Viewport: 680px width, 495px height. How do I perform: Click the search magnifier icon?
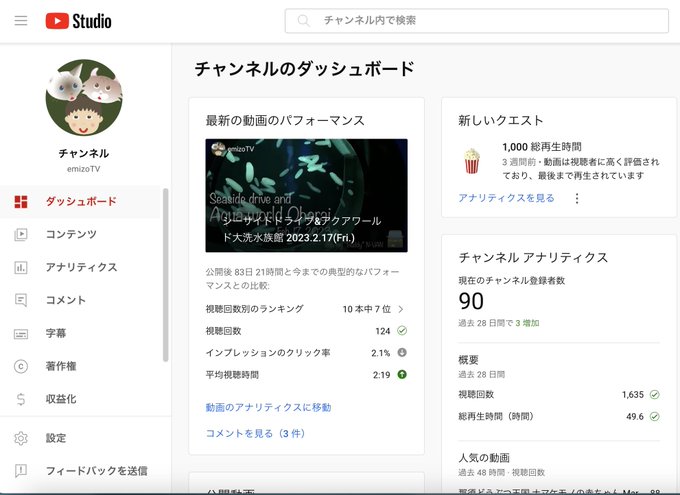click(x=304, y=20)
